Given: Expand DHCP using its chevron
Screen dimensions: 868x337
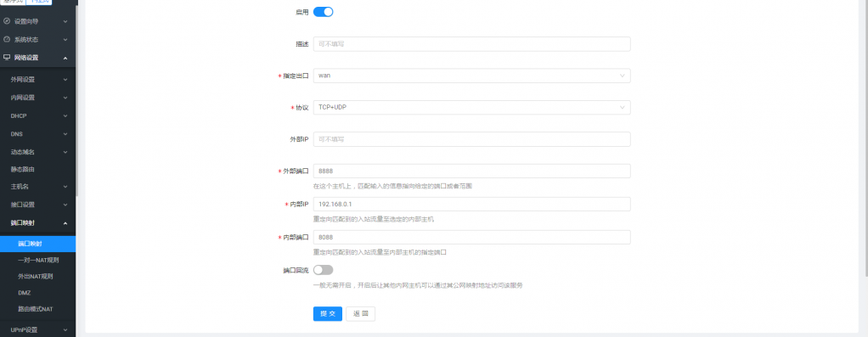Looking at the screenshot, I should [65, 116].
